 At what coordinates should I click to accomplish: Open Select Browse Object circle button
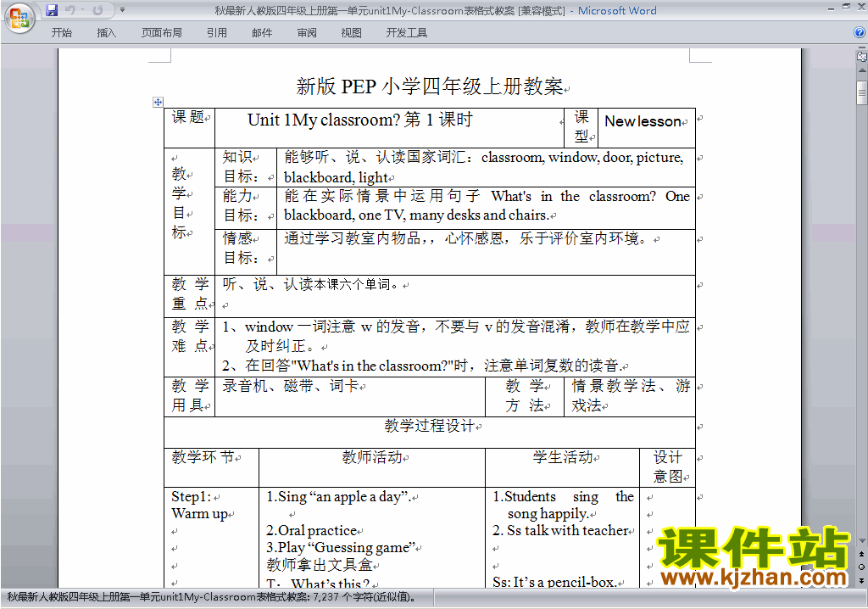(x=862, y=567)
